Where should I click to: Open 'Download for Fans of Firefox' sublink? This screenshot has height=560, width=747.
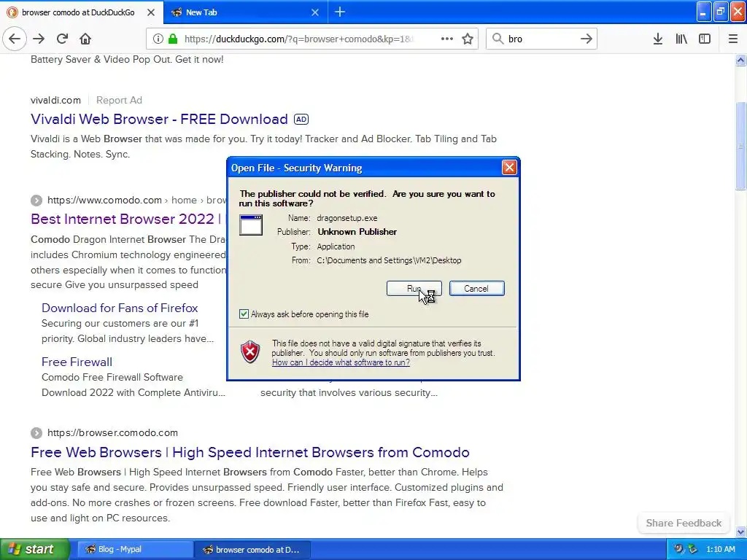[x=120, y=308]
